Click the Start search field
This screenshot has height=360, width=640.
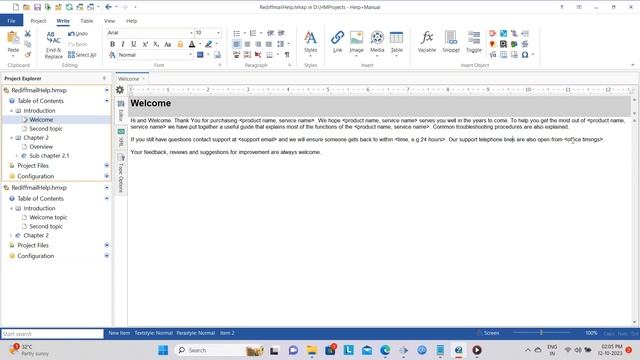(x=52, y=333)
